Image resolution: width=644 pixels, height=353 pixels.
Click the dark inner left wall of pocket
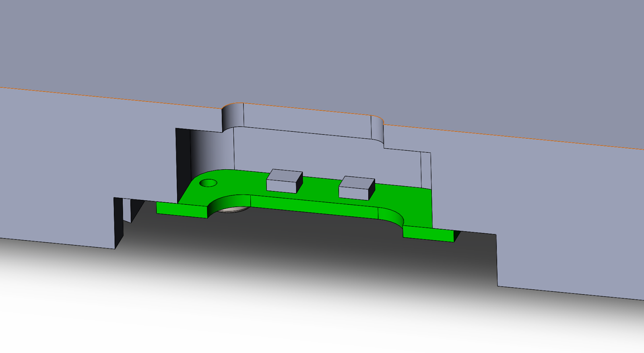(183, 161)
